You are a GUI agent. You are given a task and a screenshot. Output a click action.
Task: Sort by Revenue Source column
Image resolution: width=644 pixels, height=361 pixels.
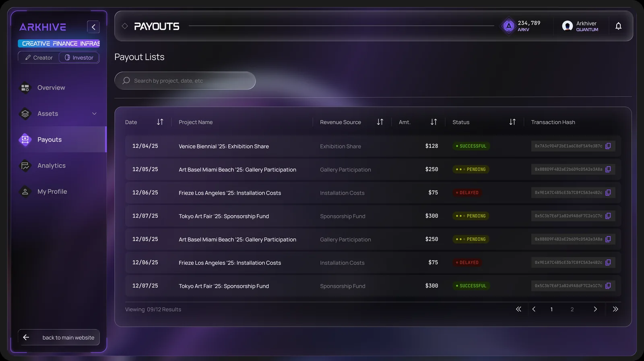click(x=380, y=122)
